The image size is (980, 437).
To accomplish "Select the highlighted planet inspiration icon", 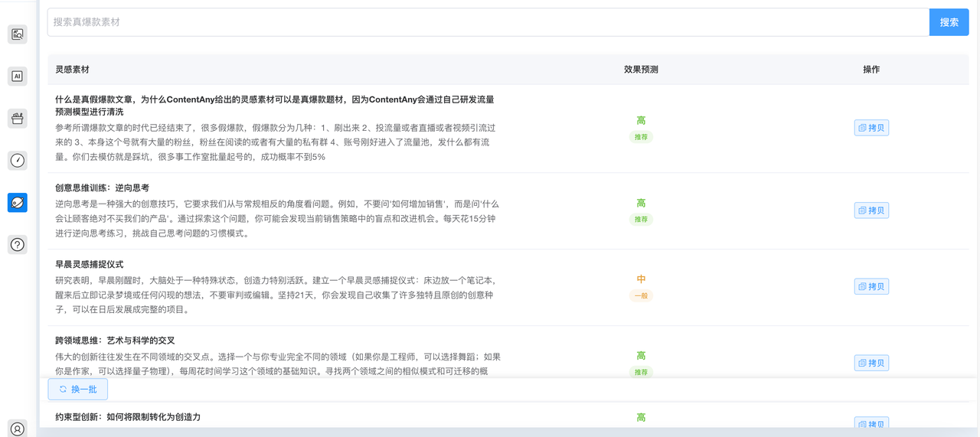I will point(17,202).
